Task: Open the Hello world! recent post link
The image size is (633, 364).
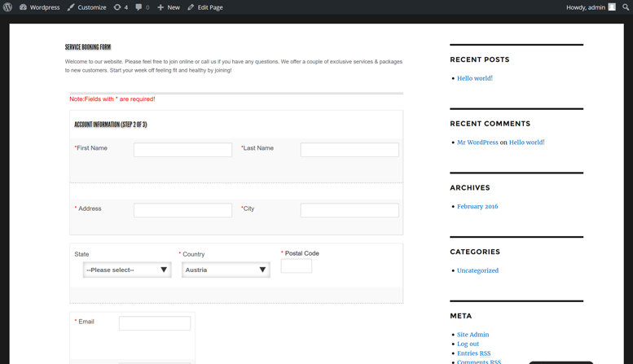Action: [475, 78]
